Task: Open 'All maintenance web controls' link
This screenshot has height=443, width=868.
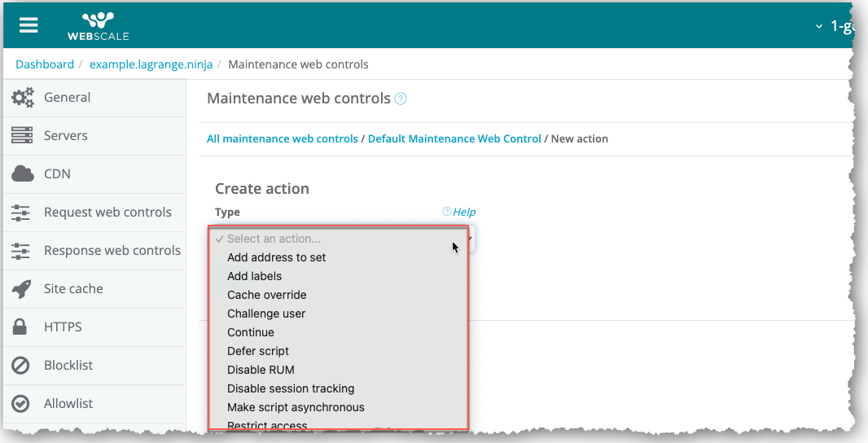Action: [282, 138]
